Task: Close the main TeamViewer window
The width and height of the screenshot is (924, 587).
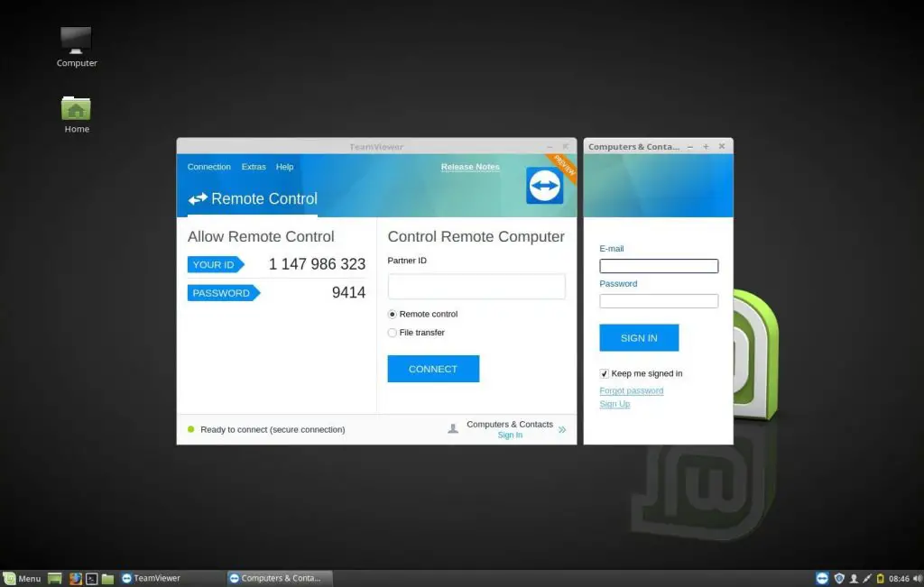Action: point(566,147)
